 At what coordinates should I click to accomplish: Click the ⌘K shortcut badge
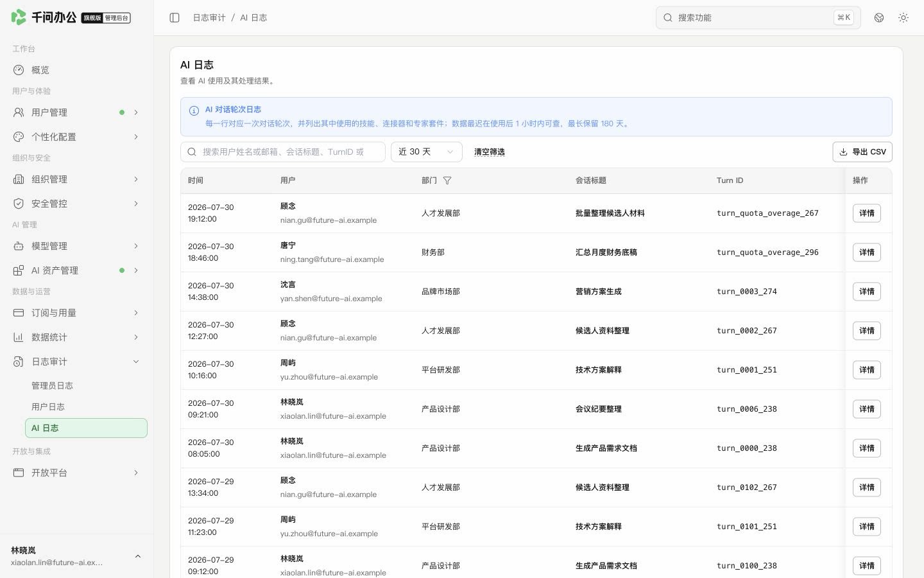[x=844, y=18]
